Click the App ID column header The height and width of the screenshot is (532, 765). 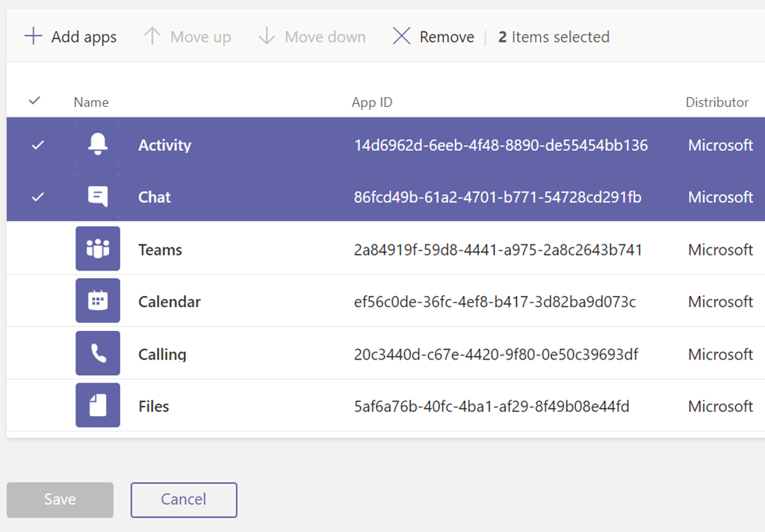click(371, 102)
